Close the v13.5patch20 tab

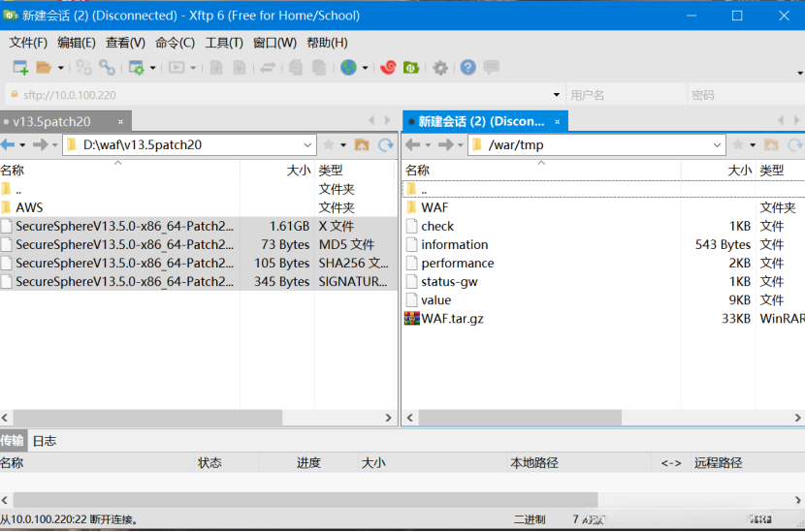(120, 121)
